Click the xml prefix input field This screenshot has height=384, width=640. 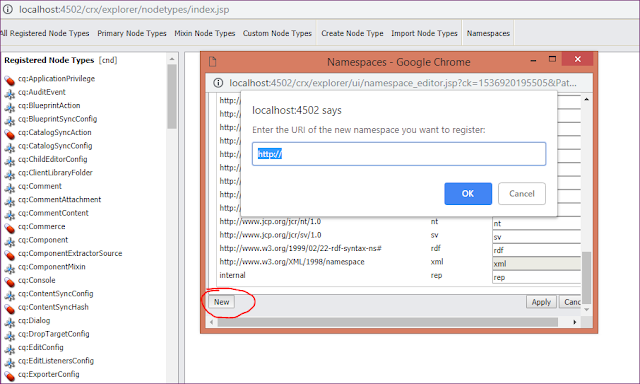point(536,264)
